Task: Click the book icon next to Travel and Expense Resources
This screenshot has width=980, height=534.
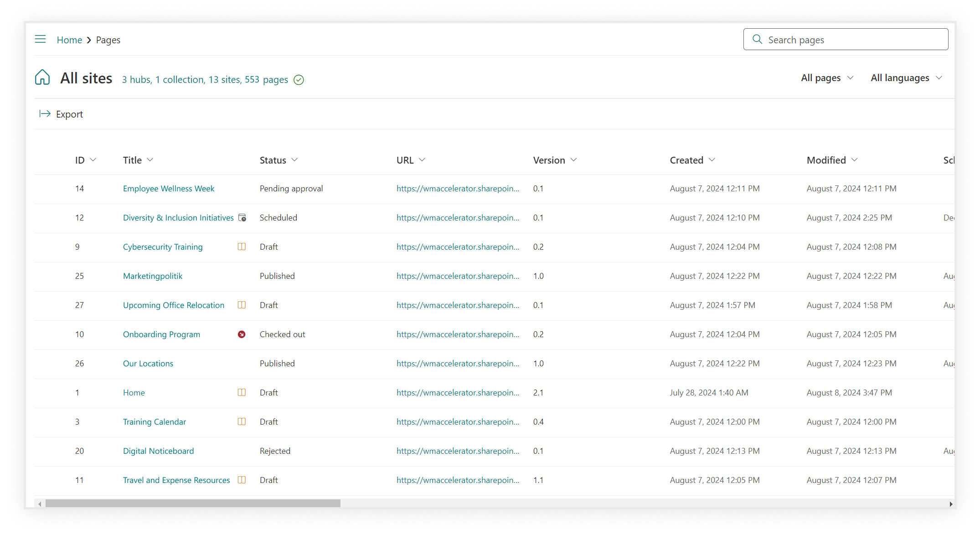Action: click(242, 479)
